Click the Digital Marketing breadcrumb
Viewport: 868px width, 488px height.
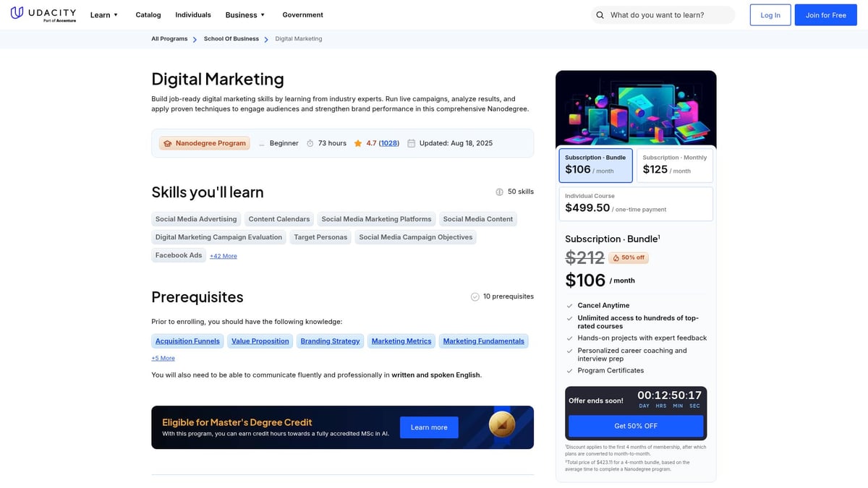coord(299,39)
